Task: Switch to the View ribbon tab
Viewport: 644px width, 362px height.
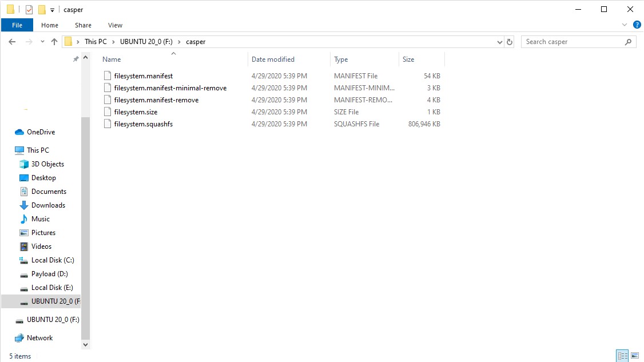Action: [115, 25]
